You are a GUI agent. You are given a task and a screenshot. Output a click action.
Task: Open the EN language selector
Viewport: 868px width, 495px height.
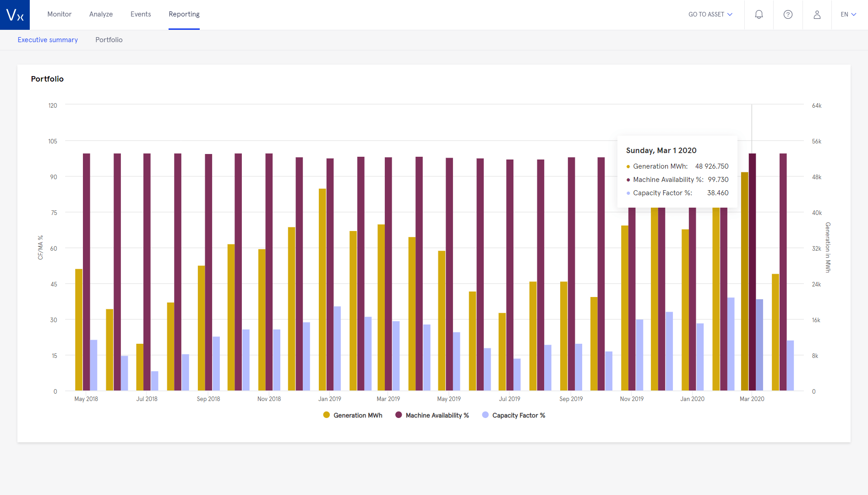(x=848, y=15)
